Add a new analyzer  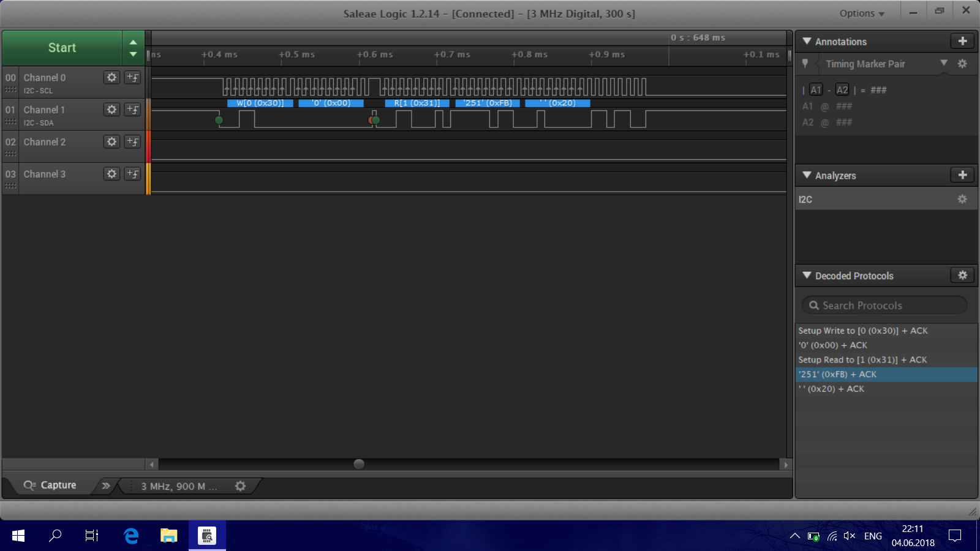click(x=962, y=175)
